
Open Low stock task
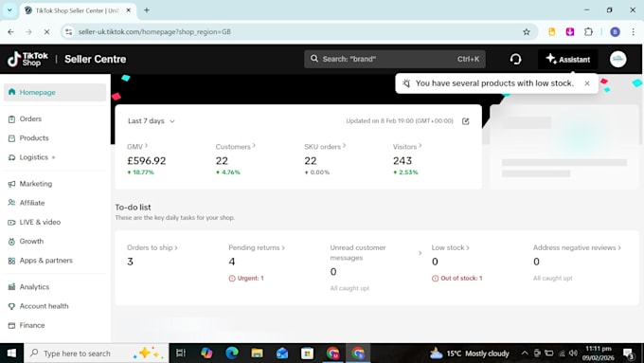[x=450, y=247]
